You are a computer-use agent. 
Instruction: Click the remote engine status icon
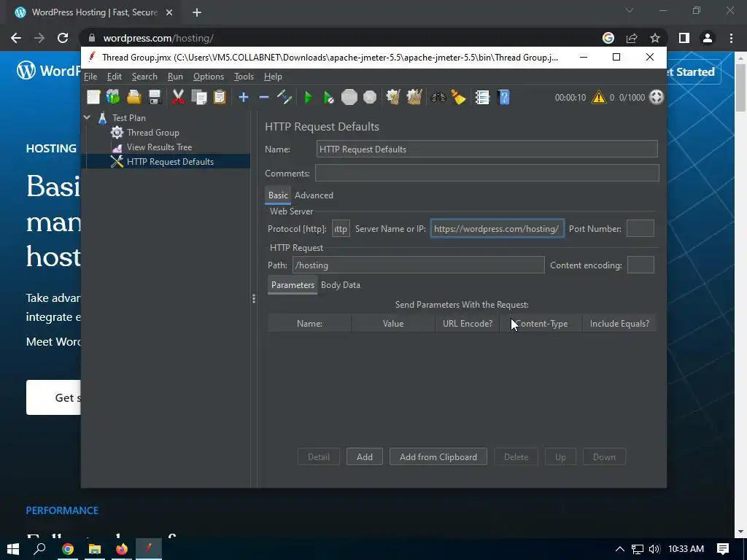657,97
